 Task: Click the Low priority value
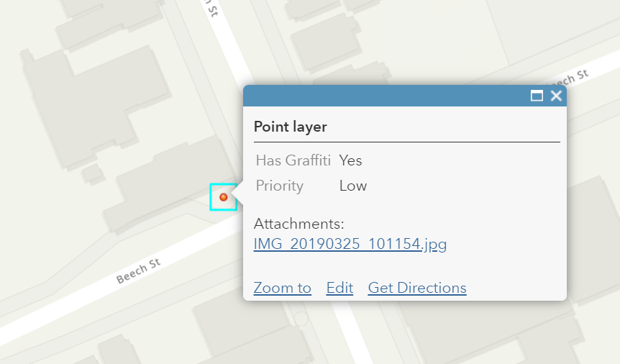pyautogui.click(x=352, y=186)
